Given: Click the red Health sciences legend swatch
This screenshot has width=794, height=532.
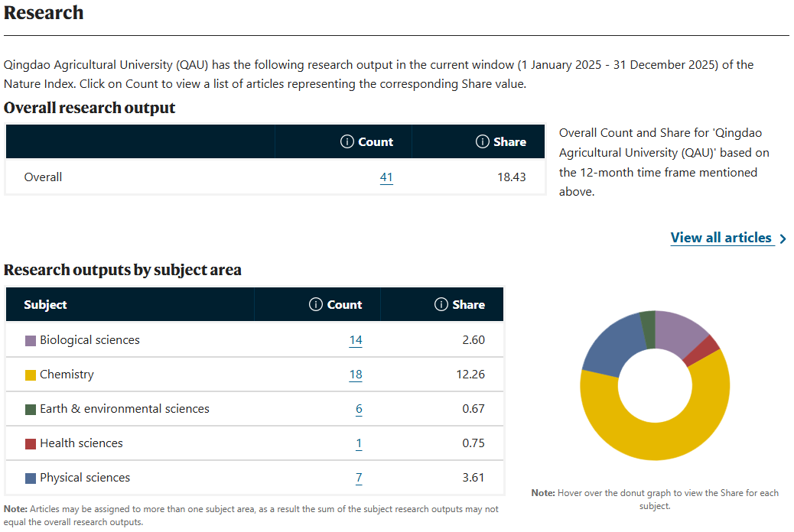Looking at the screenshot, I should [x=31, y=444].
